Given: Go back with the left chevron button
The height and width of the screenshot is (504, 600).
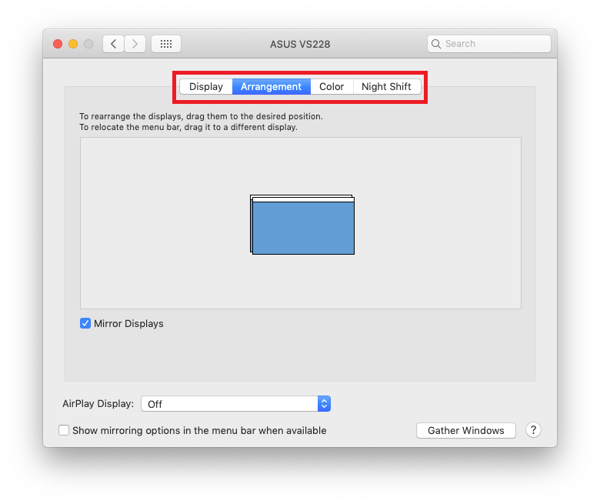Looking at the screenshot, I should pyautogui.click(x=113, y=44).
